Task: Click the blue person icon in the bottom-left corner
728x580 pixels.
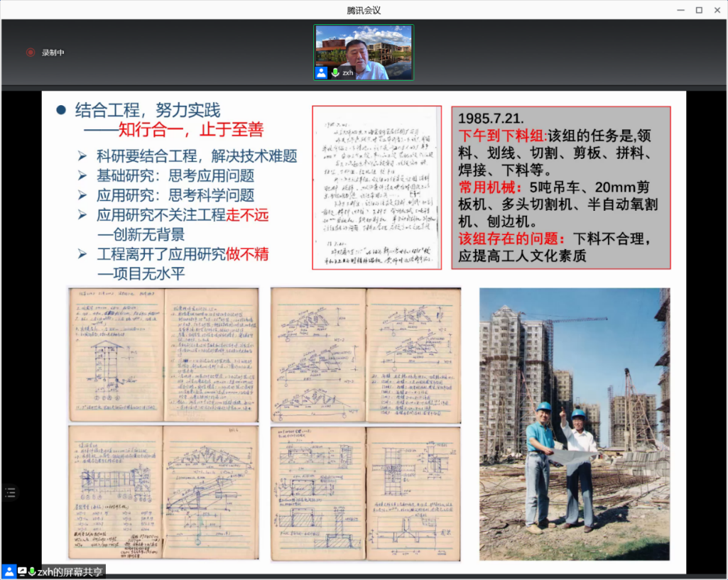Action: click(9, 571)
